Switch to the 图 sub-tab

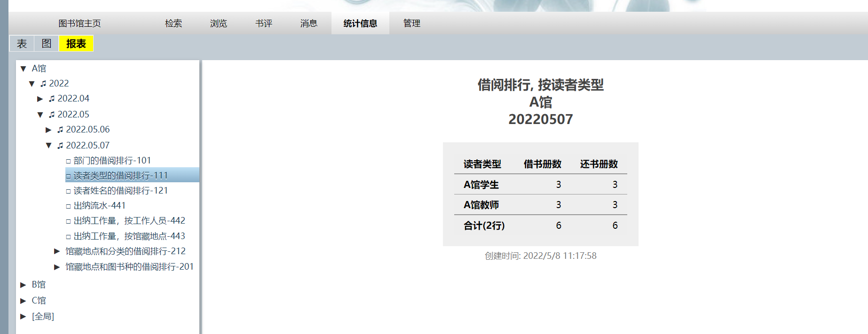[x=46, y=44]
